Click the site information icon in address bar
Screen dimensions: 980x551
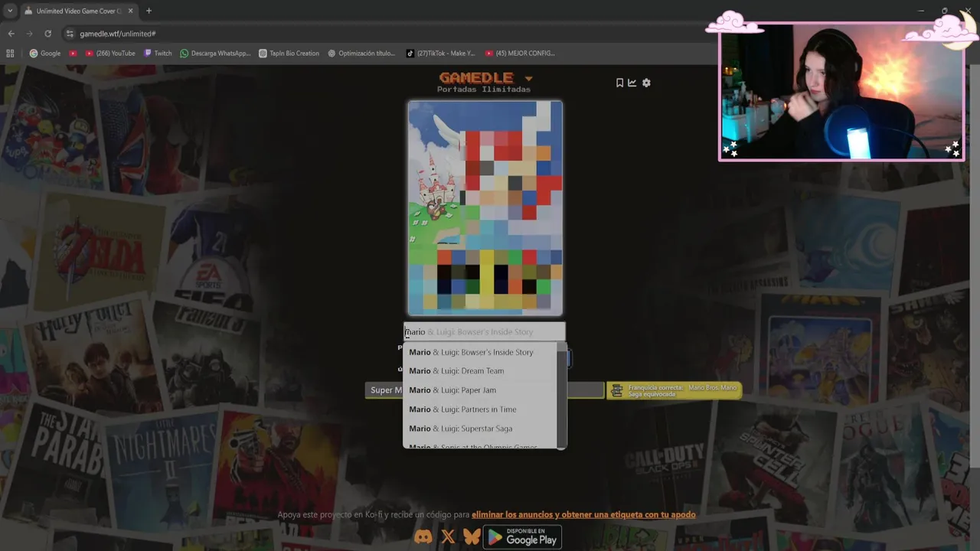point(70,34)
